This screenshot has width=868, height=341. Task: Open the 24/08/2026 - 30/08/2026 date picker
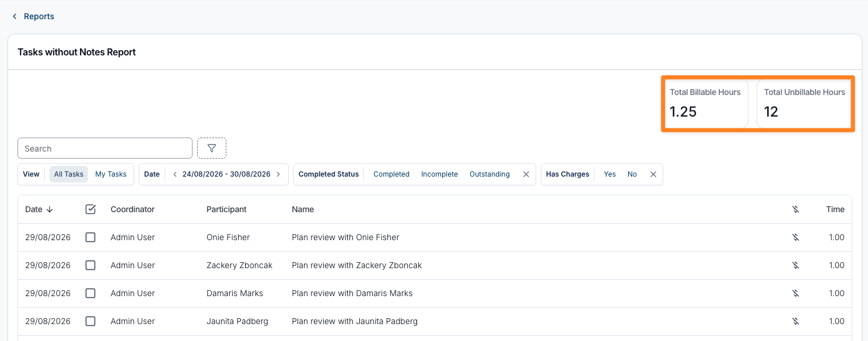tap(226, 174)
